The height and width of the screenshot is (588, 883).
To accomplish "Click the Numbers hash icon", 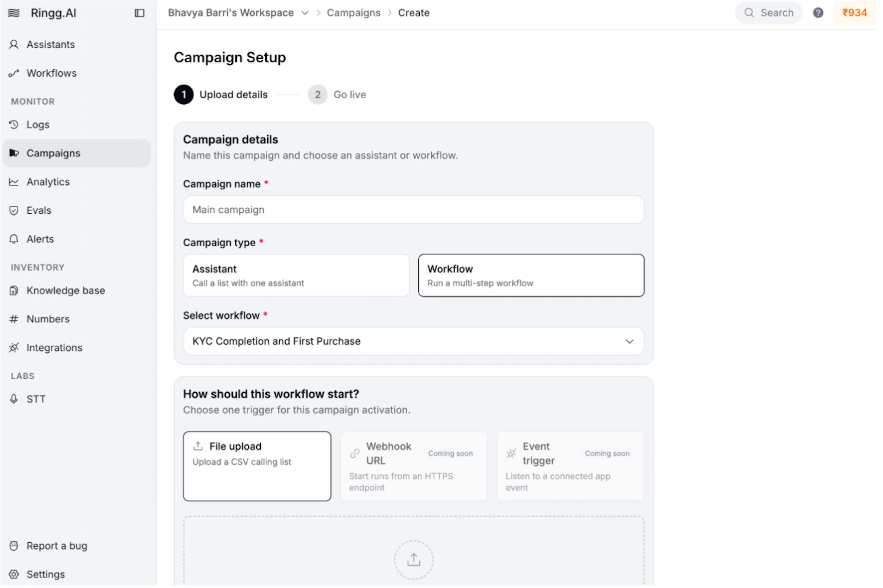I will click(14, 319).
